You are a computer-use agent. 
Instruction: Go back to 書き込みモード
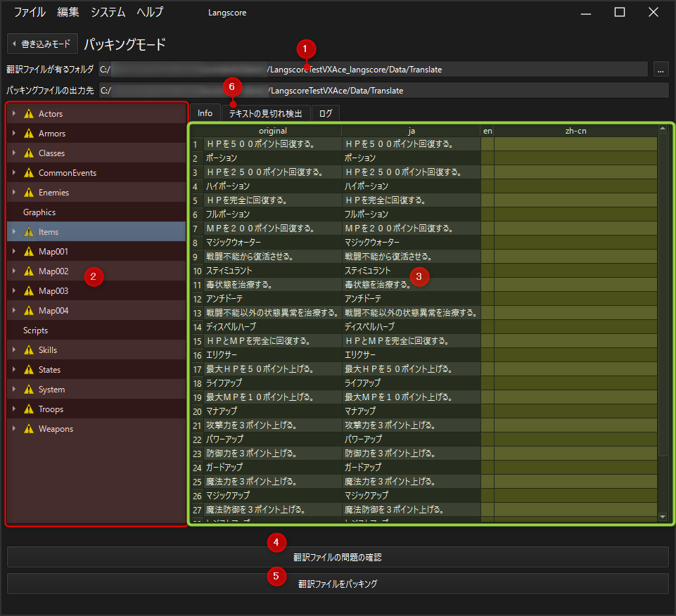43,44
